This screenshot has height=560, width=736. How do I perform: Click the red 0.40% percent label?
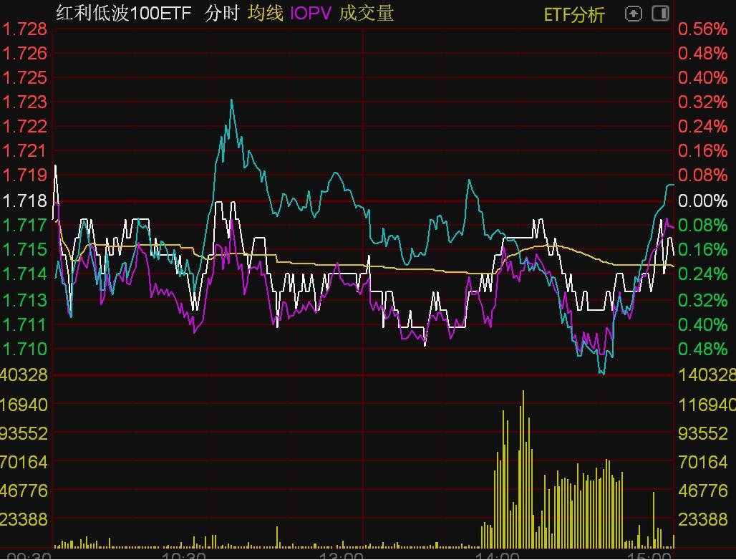[702, 77]
